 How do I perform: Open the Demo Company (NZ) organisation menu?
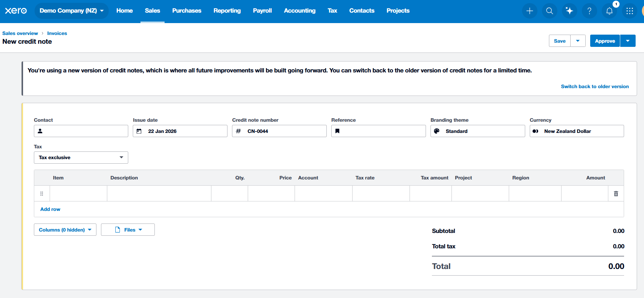pos(71,10)
